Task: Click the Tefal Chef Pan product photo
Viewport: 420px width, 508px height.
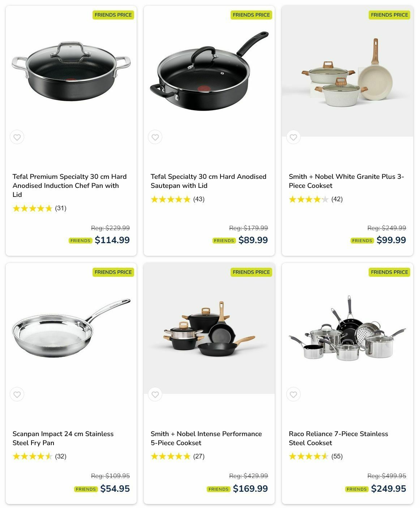Action: click(x=71, y=71)
